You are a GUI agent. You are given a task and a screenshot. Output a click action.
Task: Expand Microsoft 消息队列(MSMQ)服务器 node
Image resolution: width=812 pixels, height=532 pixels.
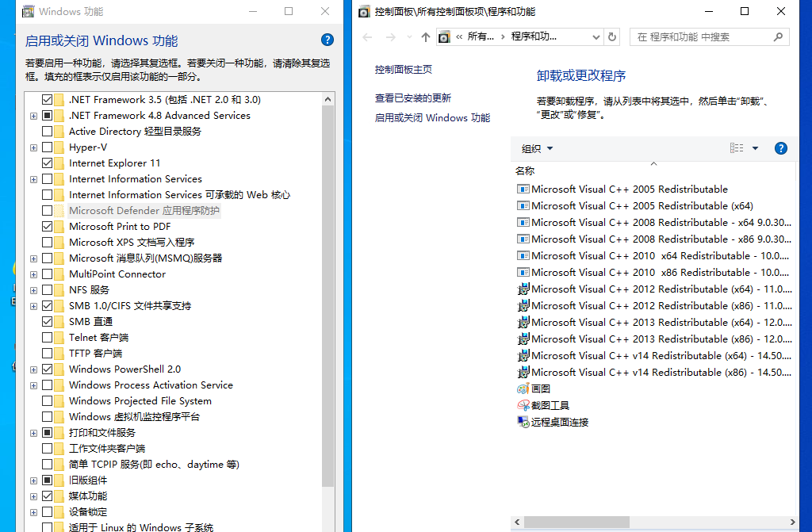[x=33, y=258]
